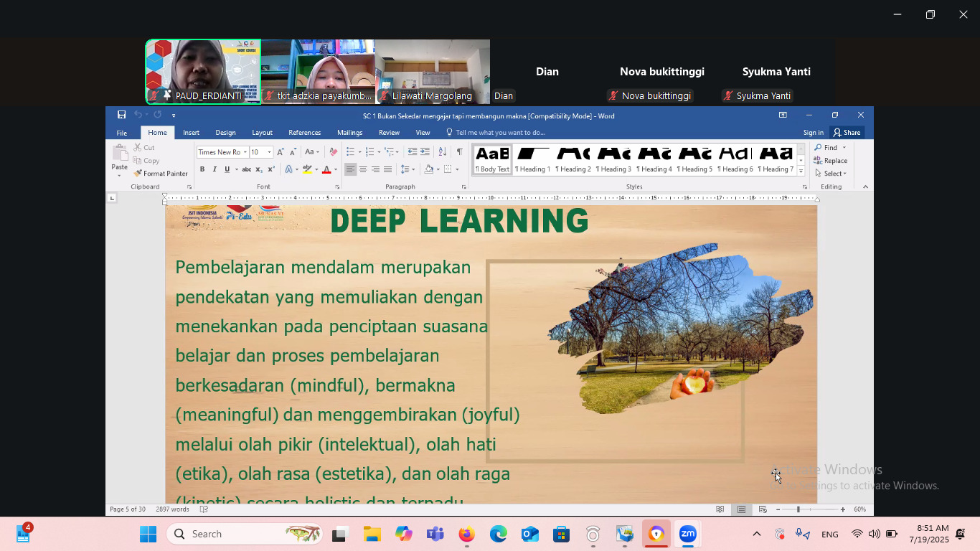The width and height of the screenshot is (980, 551).
Task: Click the Clear All Formatting eraser icon
Action: (x=333, y=151)
